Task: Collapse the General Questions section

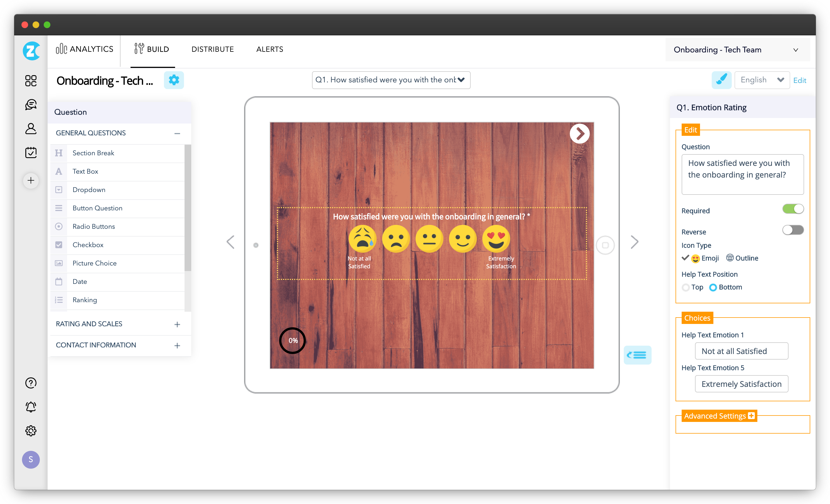Action: click(177, 133)
